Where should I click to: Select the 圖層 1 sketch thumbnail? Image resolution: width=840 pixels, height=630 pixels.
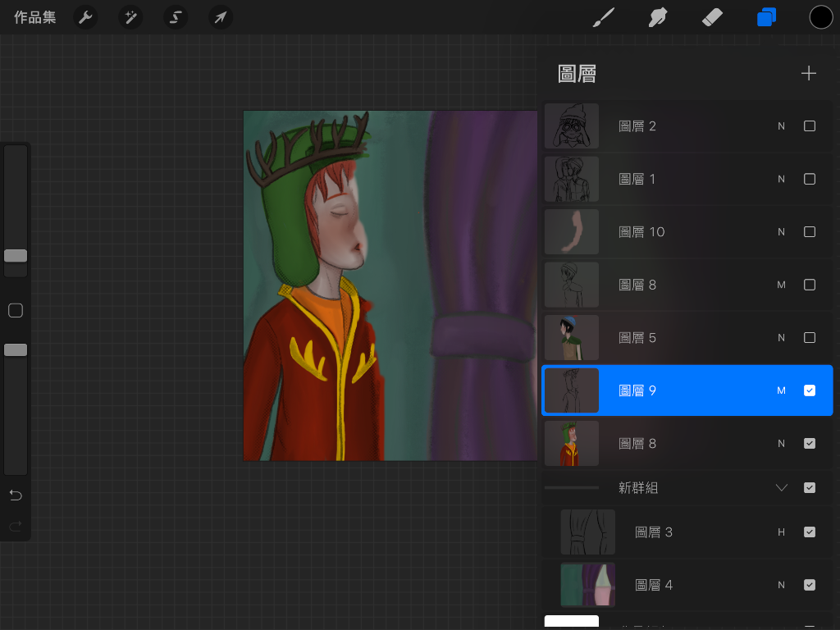pyautogui.click(x=572, y=179)
